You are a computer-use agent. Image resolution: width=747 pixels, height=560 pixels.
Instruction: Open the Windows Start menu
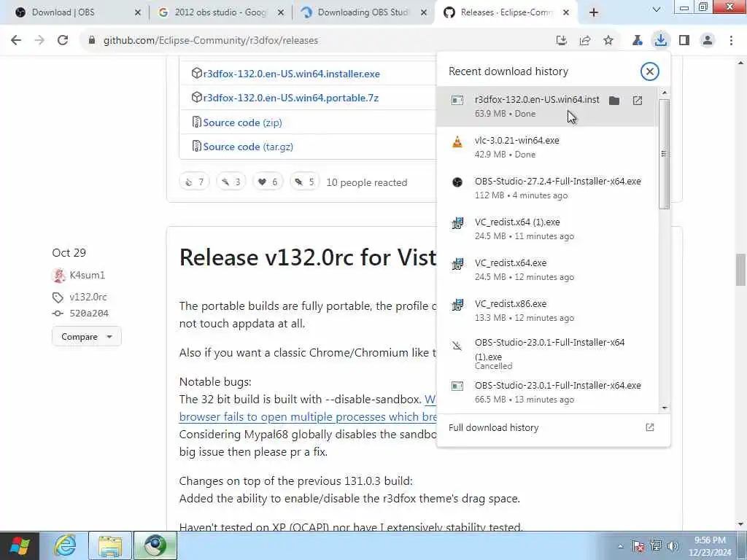click(x=19, y=545)
